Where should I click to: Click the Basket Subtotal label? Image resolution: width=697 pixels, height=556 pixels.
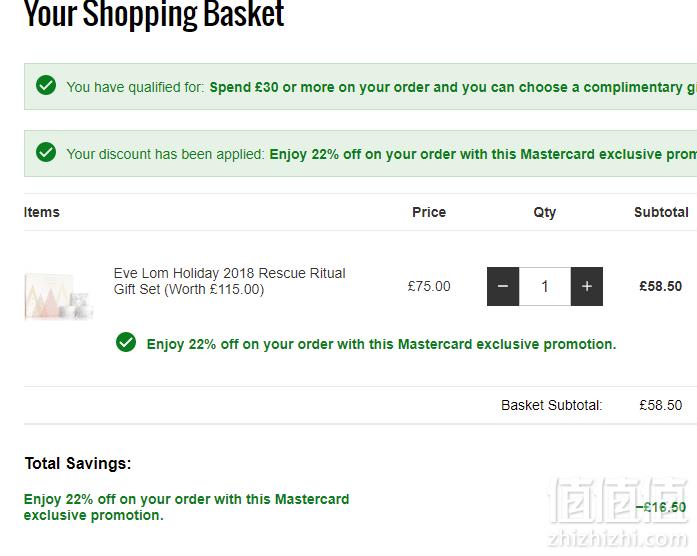click(552, 405)
